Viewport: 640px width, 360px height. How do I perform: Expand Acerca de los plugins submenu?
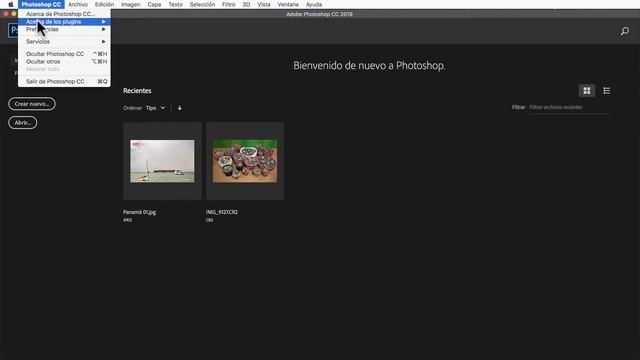[x=64, y=22]
